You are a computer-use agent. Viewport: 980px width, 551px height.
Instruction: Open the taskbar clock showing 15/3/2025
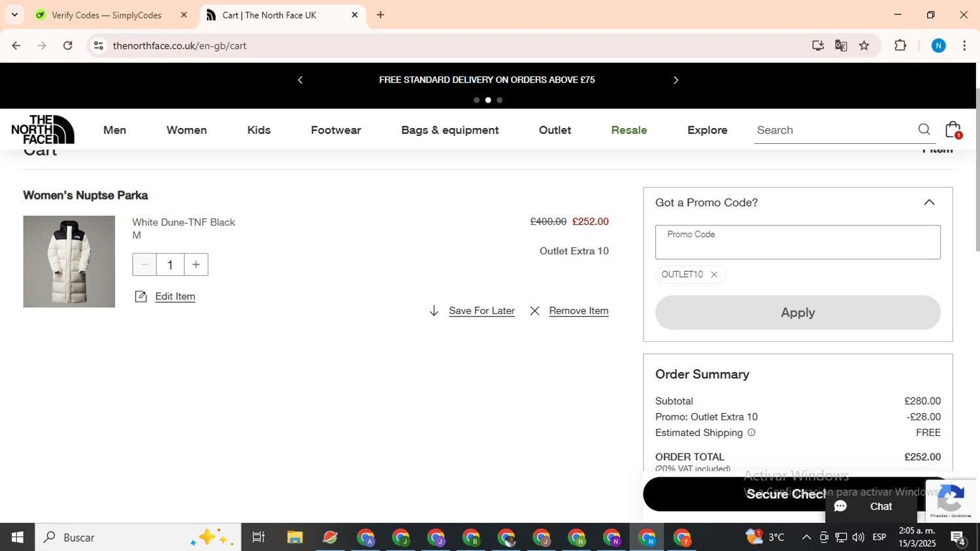point(917,537)
